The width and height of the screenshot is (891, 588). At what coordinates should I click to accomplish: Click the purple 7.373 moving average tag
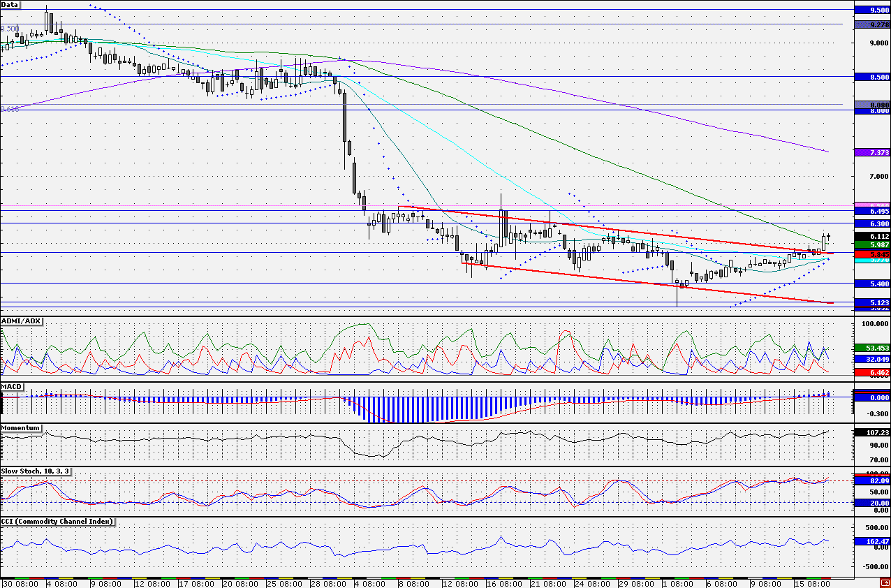(x=872, y=152)
